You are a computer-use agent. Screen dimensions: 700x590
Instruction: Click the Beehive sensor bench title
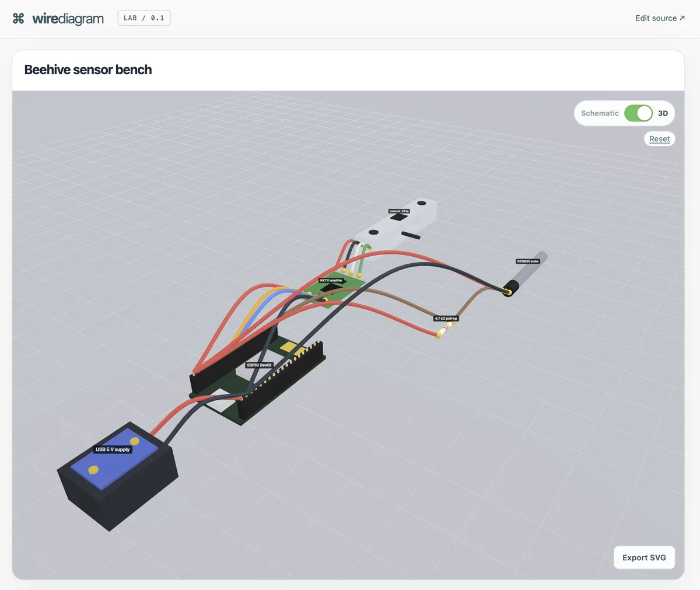(88, 70)
